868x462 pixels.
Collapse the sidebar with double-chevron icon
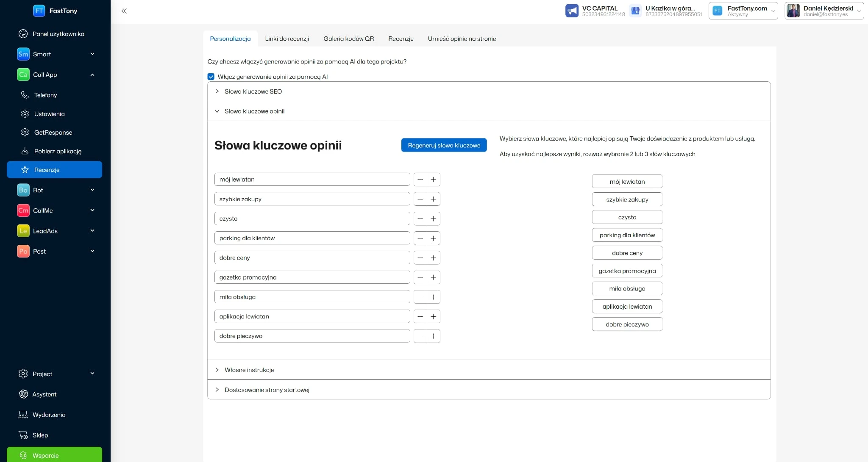[x=124, y=11]
